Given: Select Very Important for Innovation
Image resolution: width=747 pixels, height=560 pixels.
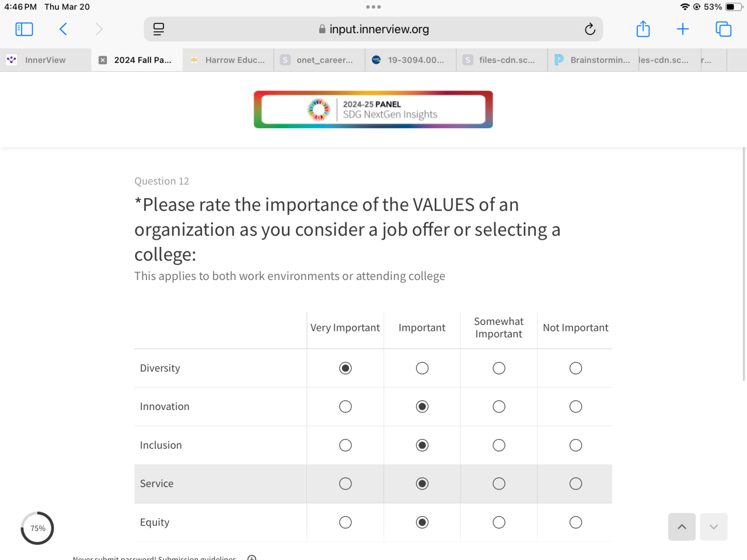Looking at the screenshot, I should point(345,407).
